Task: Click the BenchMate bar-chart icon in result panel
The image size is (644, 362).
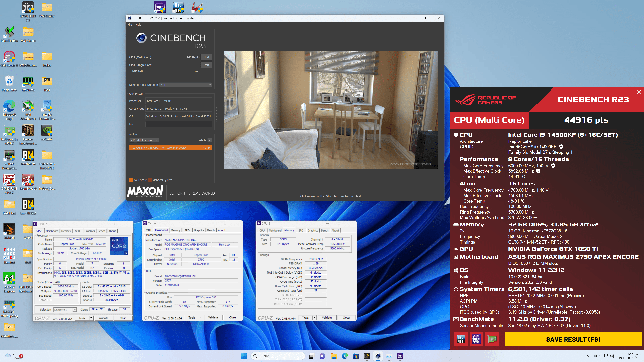Action: pos(461,339)
